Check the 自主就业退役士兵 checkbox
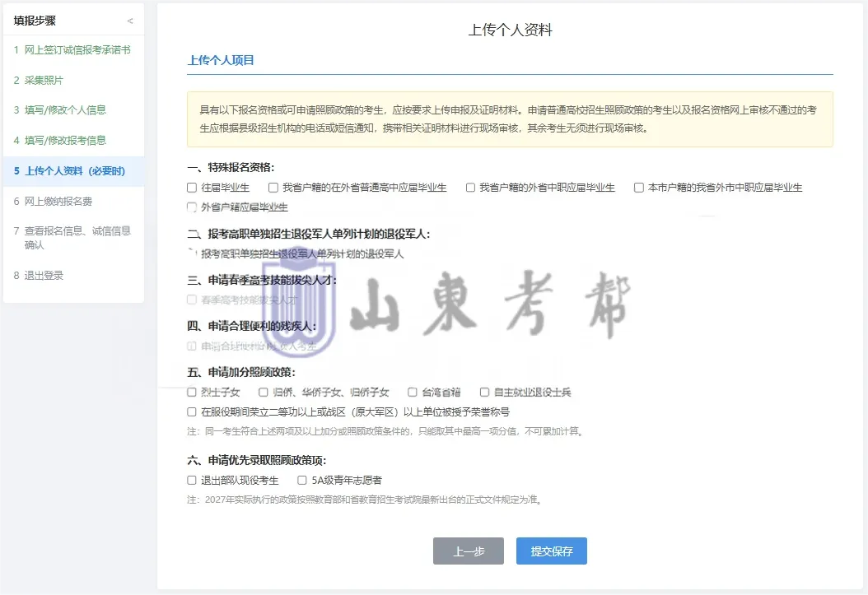Screen dimensions: 868x595 pyautogui.click(x=484, y=392)
